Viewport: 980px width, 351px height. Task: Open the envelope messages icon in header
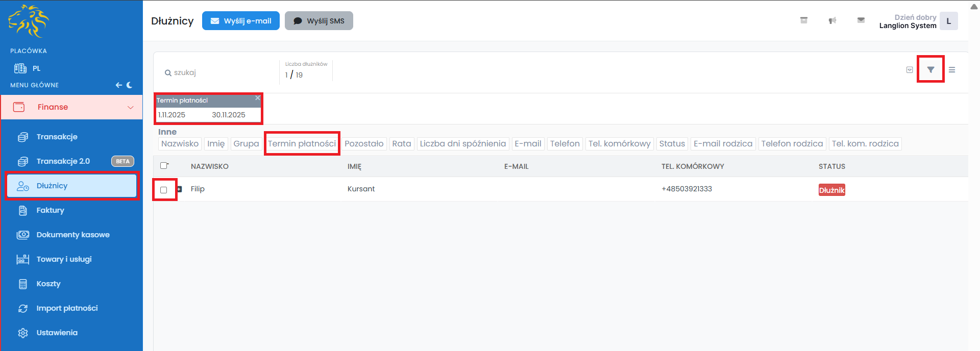tap(861, 20)
